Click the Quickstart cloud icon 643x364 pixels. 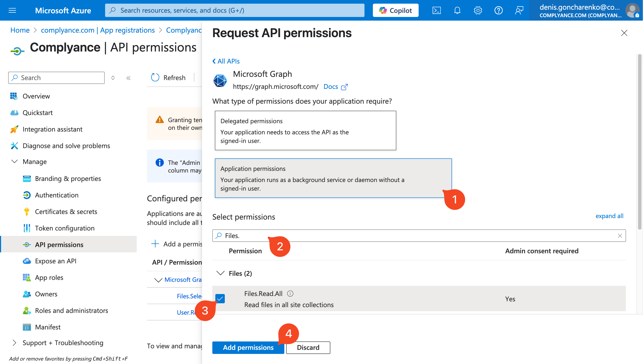[14, 112]
